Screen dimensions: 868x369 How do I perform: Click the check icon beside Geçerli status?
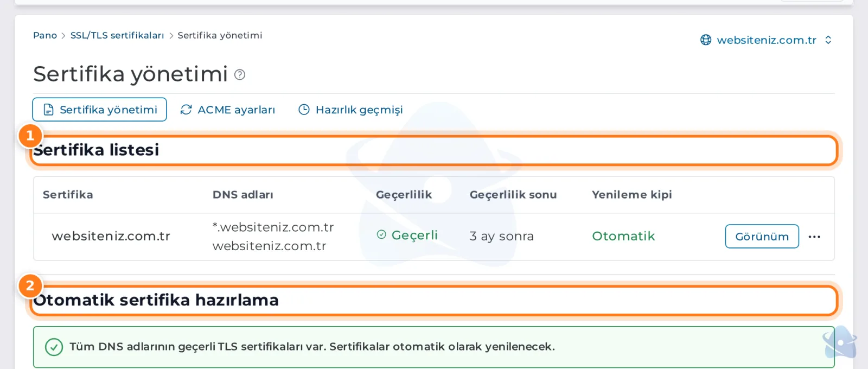click(381, 234)
